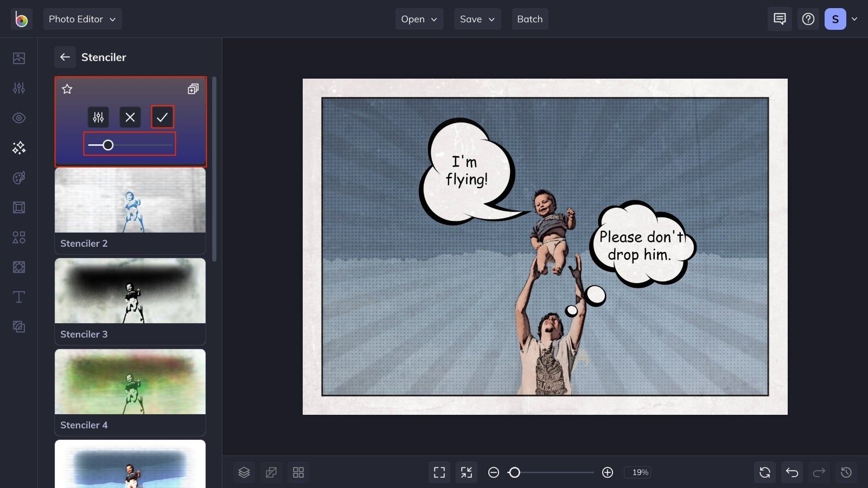
Task: Cancel the Stenciler effect with the X
Action: click(130, 117)
